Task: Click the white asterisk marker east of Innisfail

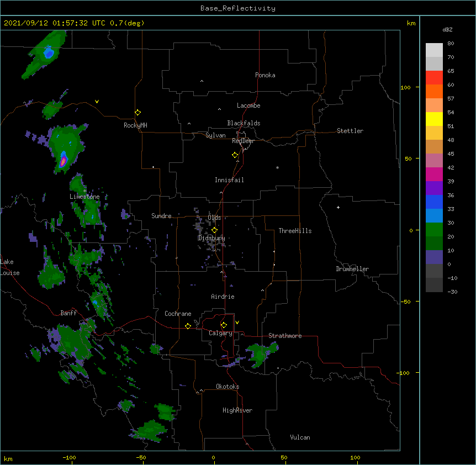Action: [x=277, y=167]
